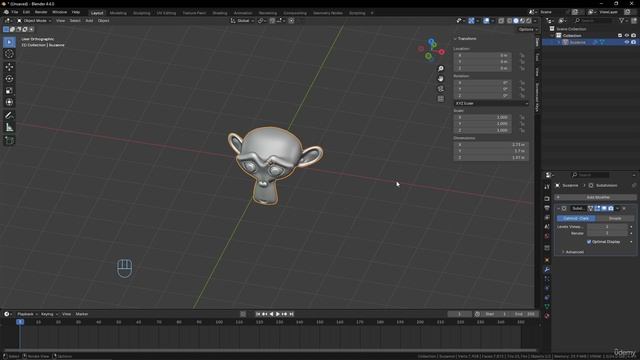
Task: Open the Edit menu
Action: point(26,12)
